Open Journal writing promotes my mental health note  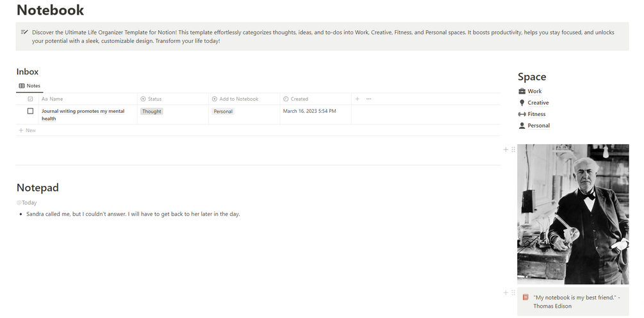click(x=83, y=115)
